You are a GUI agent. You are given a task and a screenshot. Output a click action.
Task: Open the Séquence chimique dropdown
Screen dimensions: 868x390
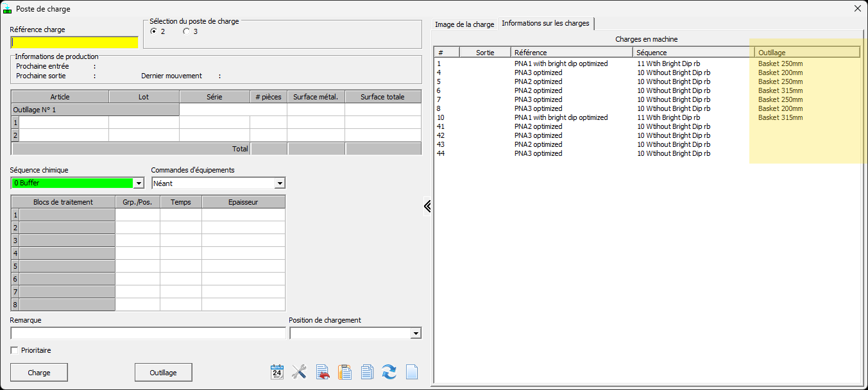[139, 183]
